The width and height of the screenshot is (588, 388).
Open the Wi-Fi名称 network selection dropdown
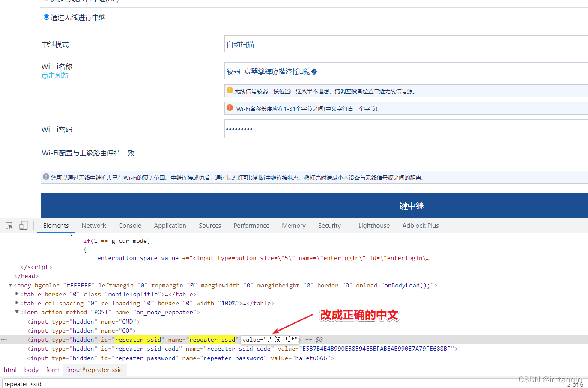406,71
